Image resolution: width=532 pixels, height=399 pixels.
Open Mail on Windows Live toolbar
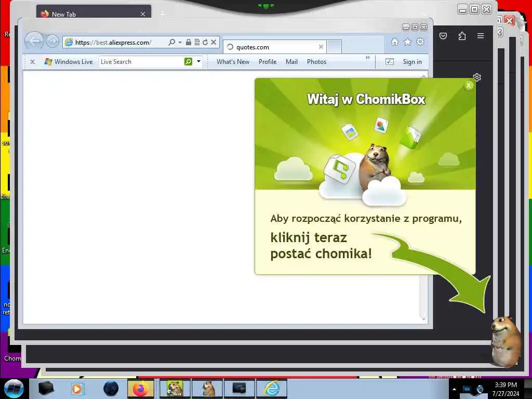pyautogui.click(x=292, y=62)
